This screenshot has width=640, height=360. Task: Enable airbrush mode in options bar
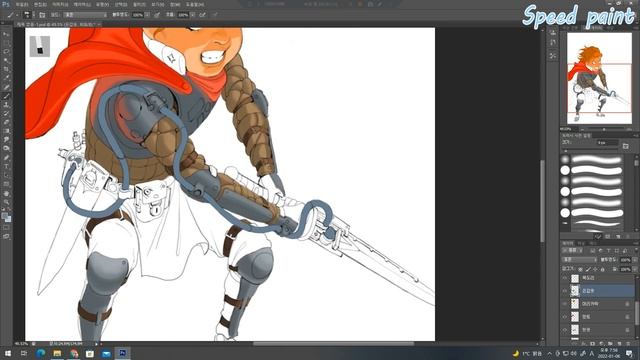(202, 15)
